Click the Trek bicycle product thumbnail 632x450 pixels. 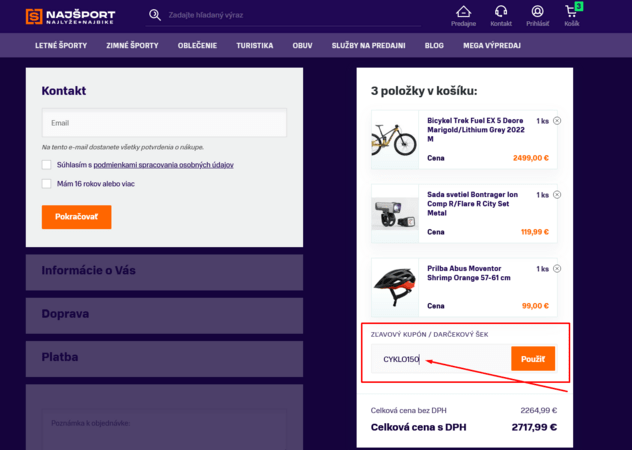click(394, 138)
